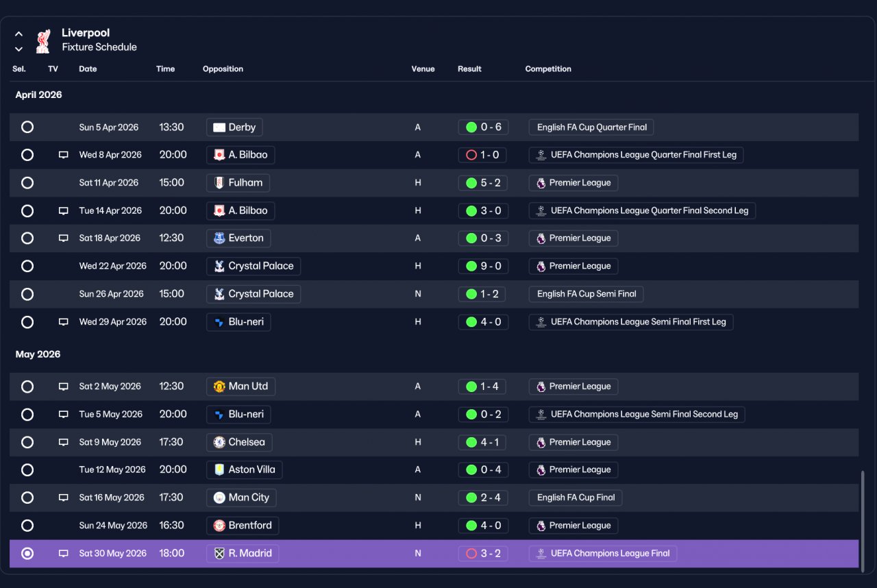This screenshot has height=588, width=877.
Task: Click the down chevron next to Liverpool
Action: [18, 49]
